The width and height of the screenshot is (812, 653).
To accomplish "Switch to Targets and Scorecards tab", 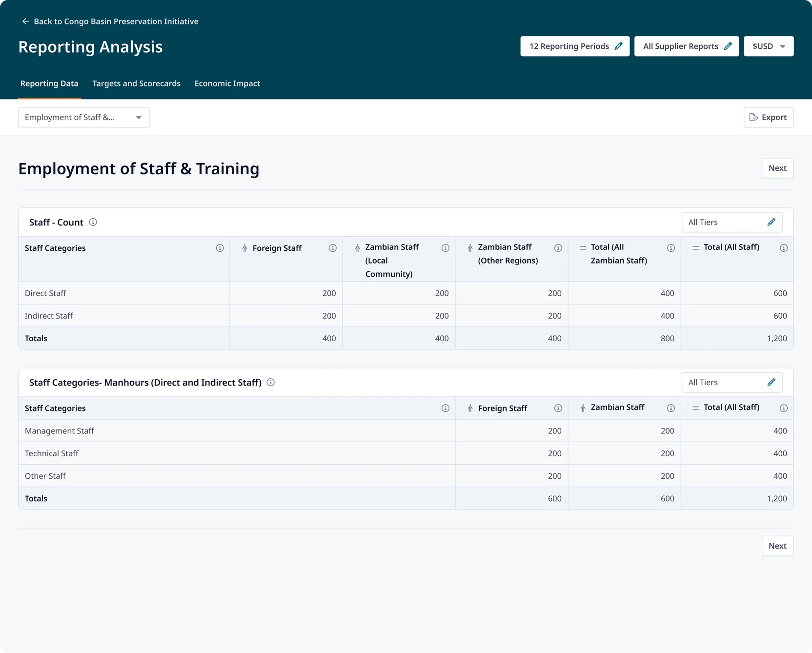I will [137, 83].
